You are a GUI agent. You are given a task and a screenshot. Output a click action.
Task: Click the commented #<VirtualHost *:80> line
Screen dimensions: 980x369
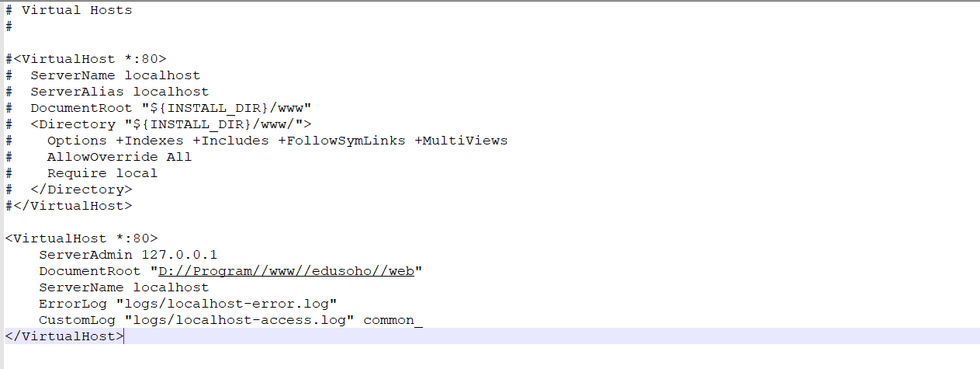(x=85, y=59)
